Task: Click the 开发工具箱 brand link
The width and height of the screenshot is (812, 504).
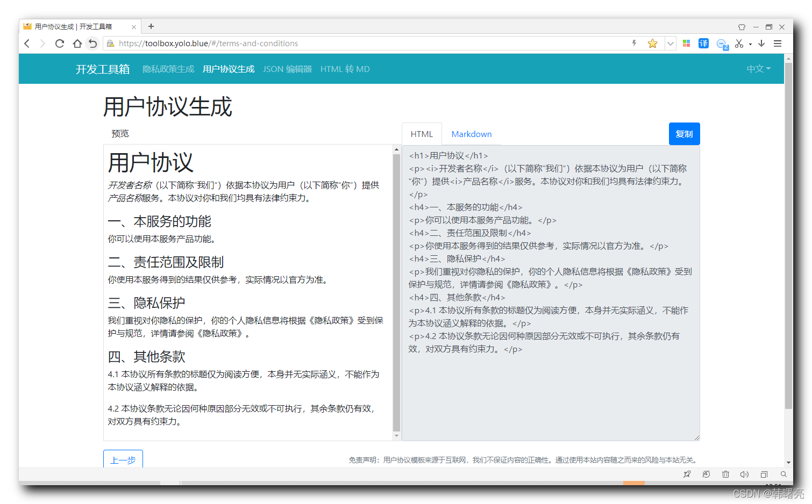Action: (x=103, y=69)
